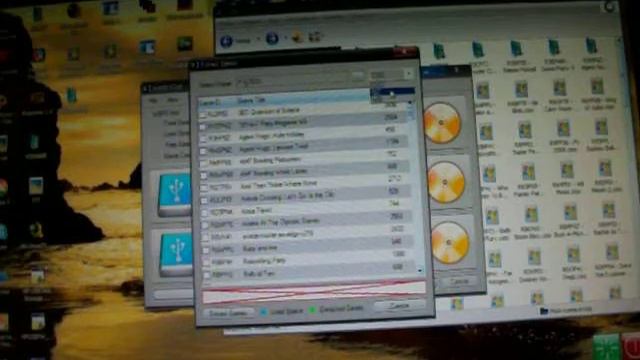
Task: Open the drive dropdown arrow at dialog top
Action: 408,74
